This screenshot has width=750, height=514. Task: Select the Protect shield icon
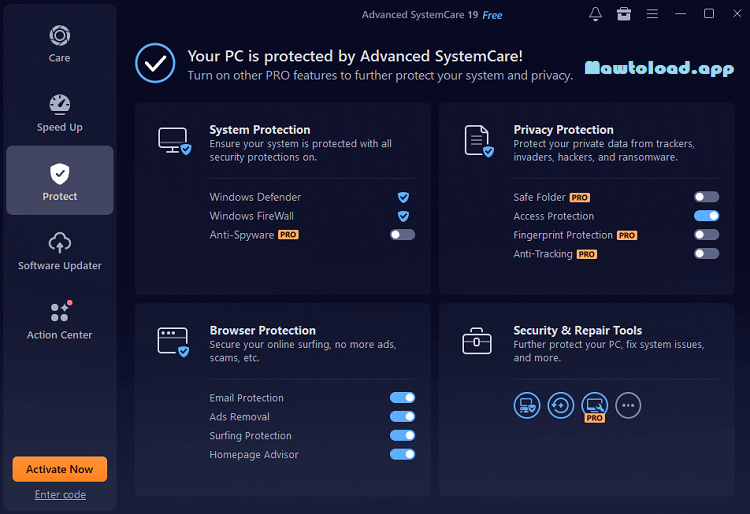[x=60, y=174]
